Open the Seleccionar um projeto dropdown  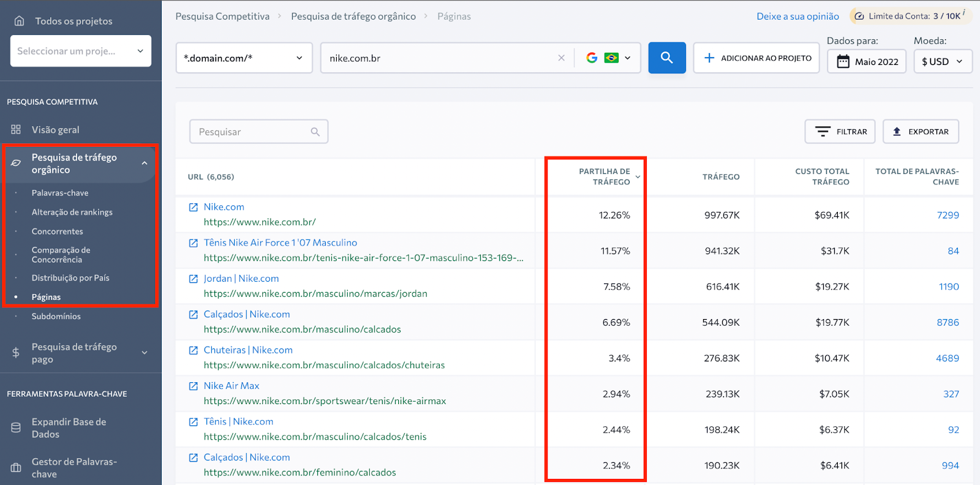tap(81, 51)
